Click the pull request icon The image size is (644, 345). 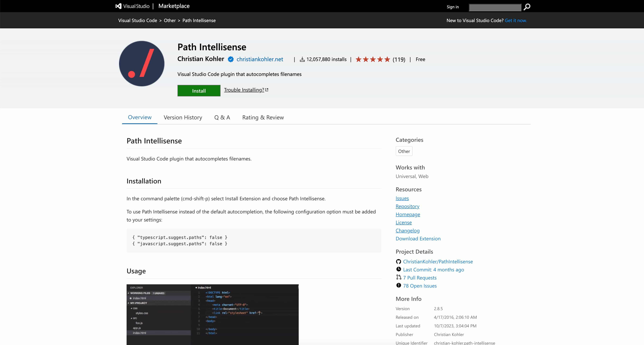point(399,277)
